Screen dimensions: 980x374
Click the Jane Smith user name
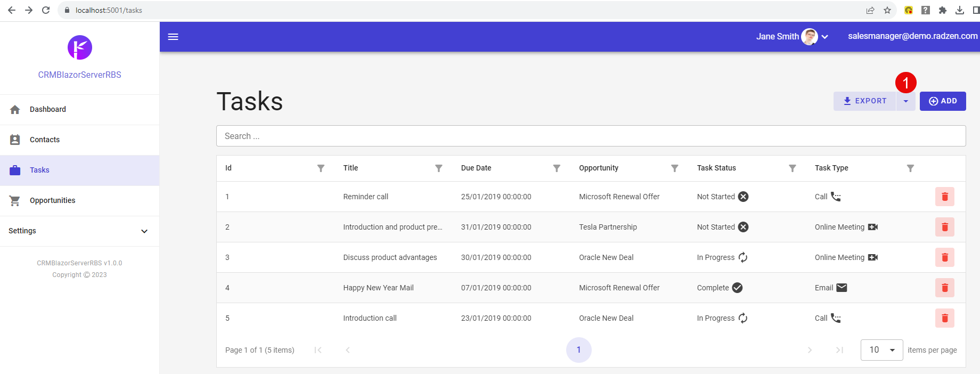(x=777, y=36)
